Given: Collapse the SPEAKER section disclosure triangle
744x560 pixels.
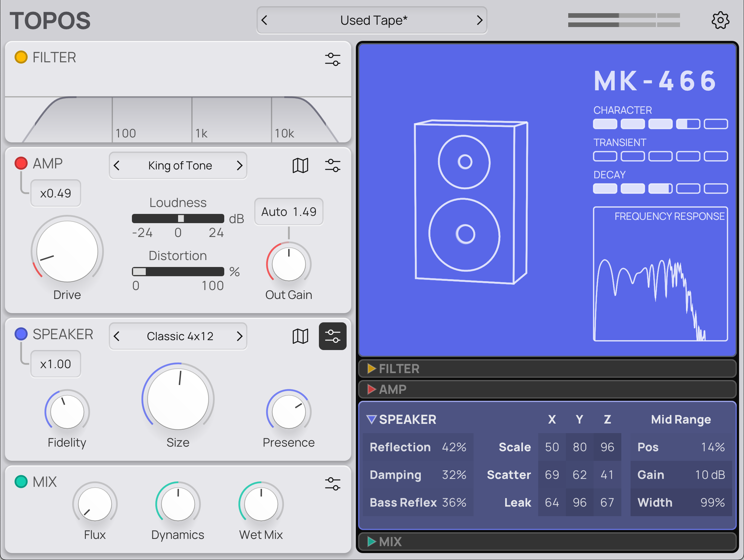Looking at the screenshot, I should click(x=371, y=419).
